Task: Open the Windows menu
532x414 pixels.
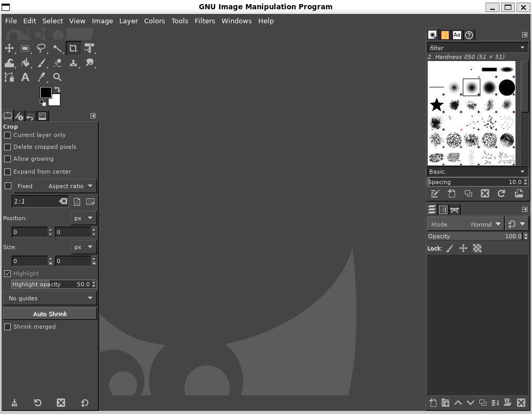Action: tap(237, 21)
